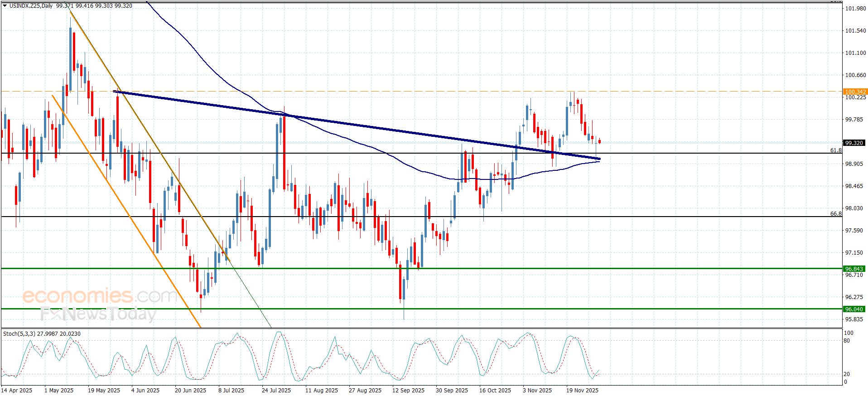Click the 61.8 Fibonacci level label
The image size is (868, 396).
click(835, 150)
